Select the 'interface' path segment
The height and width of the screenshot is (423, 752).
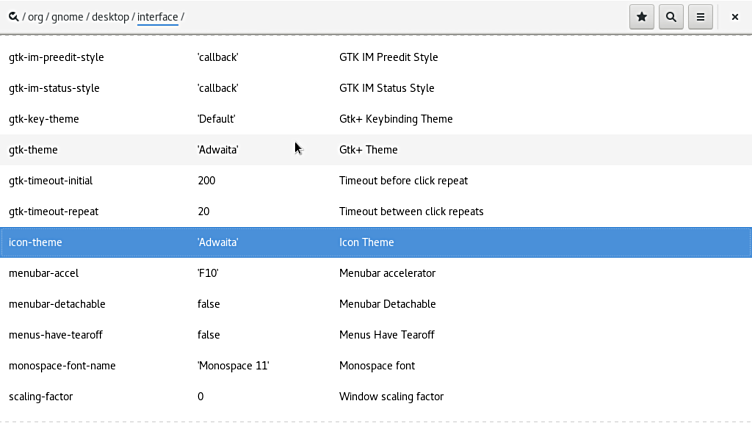coord(157,17)
